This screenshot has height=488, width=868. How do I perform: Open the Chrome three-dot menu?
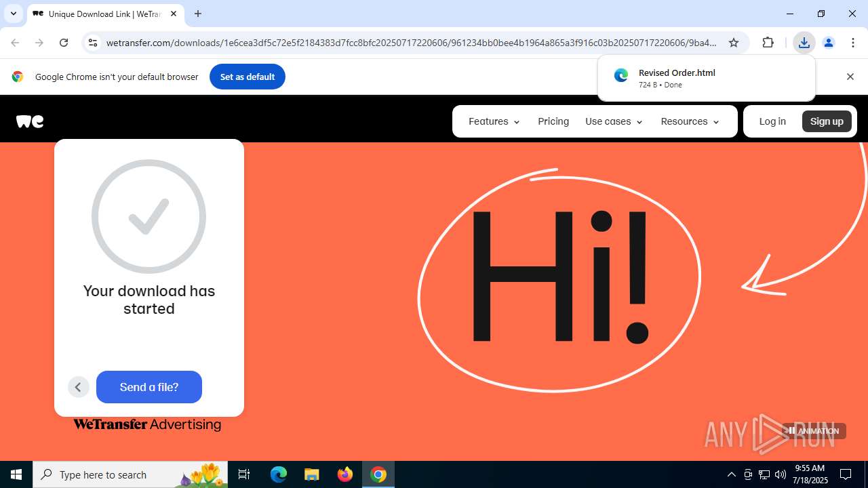pyautogui.click(x=852, y=43)
